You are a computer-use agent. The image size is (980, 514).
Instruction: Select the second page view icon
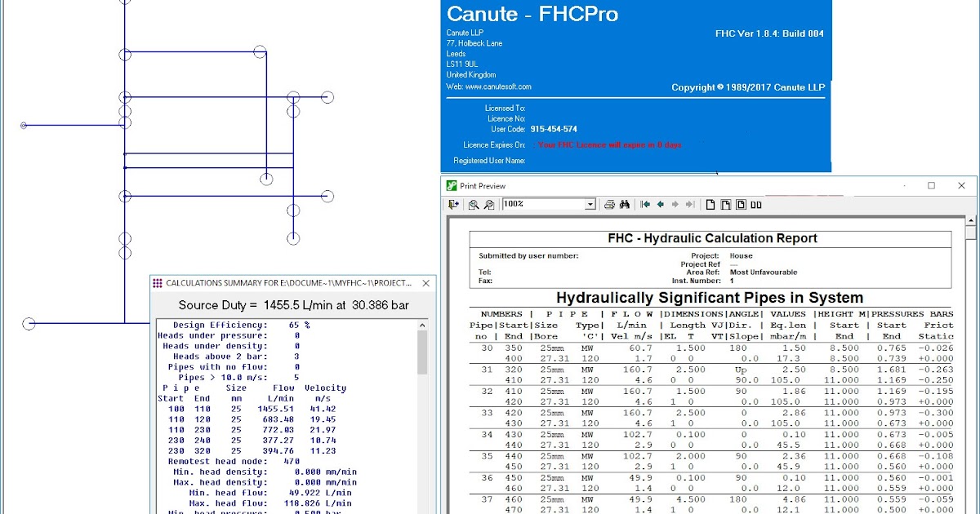726,205
